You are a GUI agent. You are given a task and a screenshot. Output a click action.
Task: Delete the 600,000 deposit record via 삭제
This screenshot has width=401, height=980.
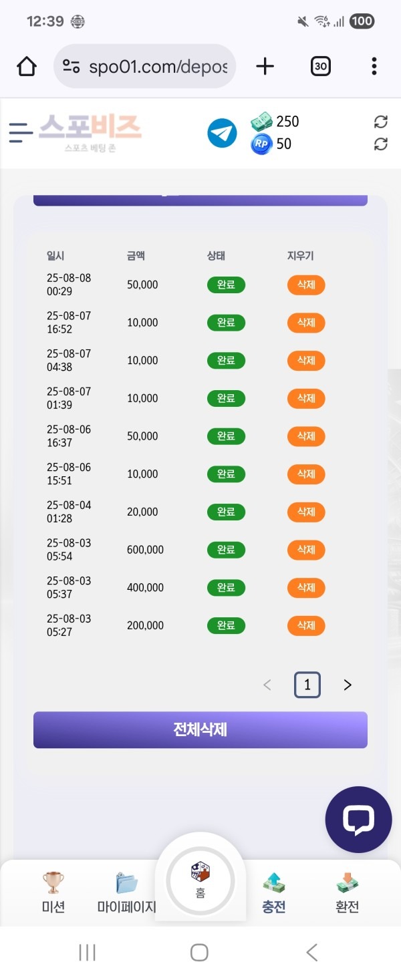pyautogui.click(x=305, y=550)
